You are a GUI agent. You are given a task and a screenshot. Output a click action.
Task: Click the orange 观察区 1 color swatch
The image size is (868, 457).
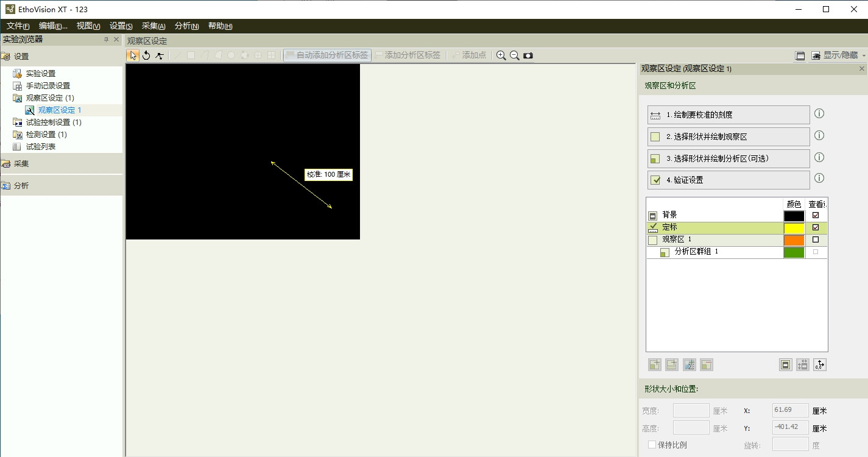[794, 239]
